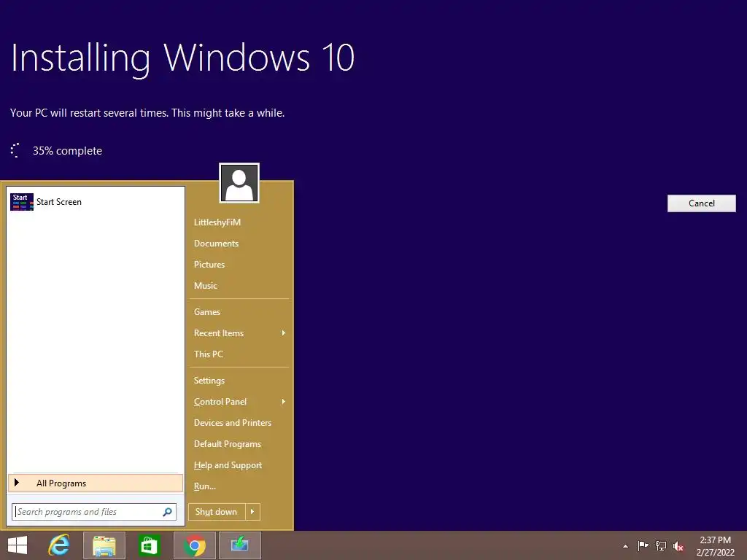Cancel the Windows 10 installation
Screen dimensions: 747x560
click(701, 203)
